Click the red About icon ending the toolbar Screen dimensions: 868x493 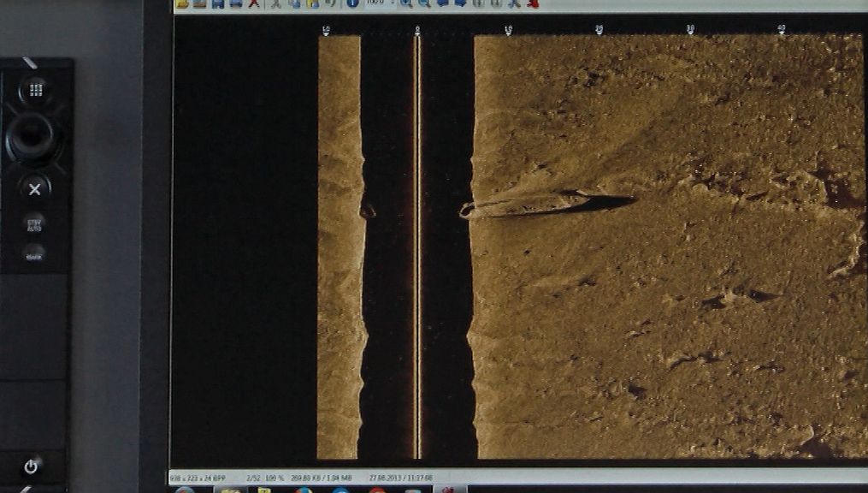[x=533, y=3]
